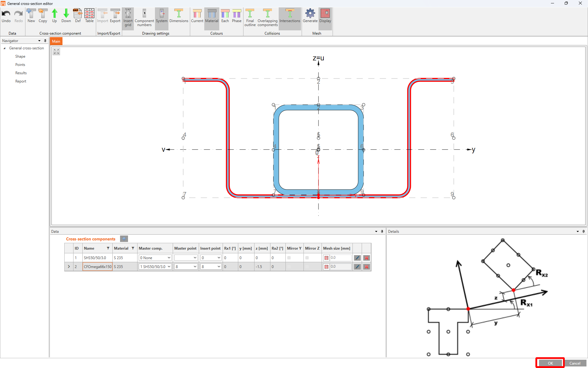Toggle Mirror Y for CFOmega66x150 row
The image size is (588, 368).
[x=289, y=267]
